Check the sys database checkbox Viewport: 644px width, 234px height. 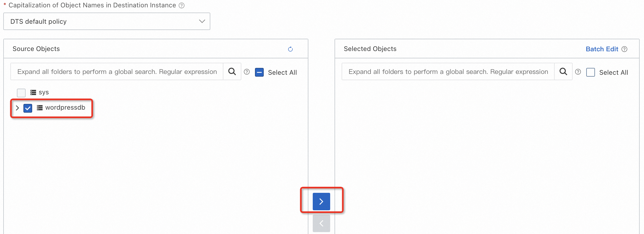(x=21, y=93)
